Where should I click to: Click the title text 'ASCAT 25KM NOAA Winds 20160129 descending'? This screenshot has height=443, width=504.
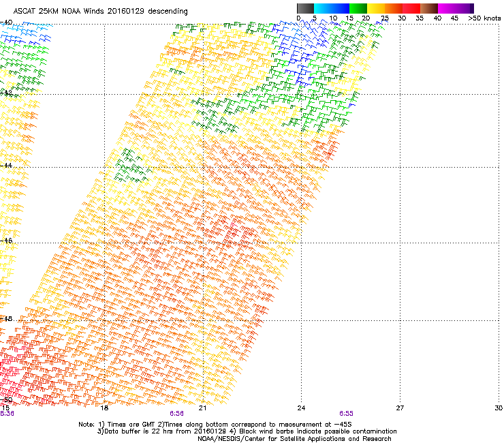pos(100,12)
